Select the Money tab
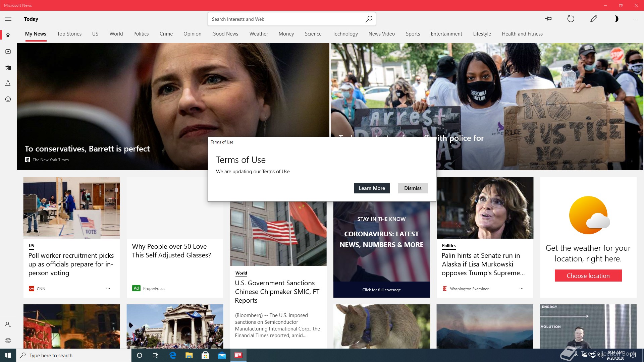The image size is (644, 362). pos(286,34)
